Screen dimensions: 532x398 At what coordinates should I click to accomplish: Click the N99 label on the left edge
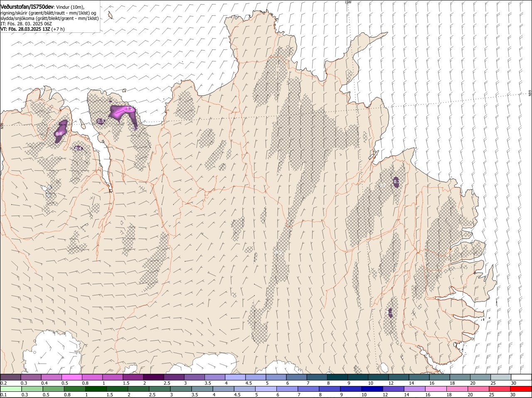[2, 125]
